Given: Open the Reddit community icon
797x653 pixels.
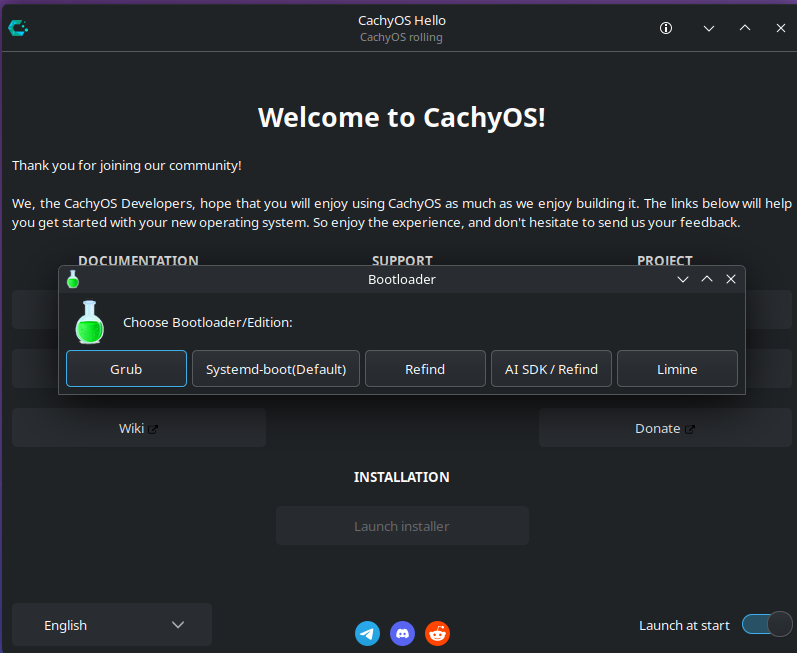Looking at the screenshot, I should 437,633.
